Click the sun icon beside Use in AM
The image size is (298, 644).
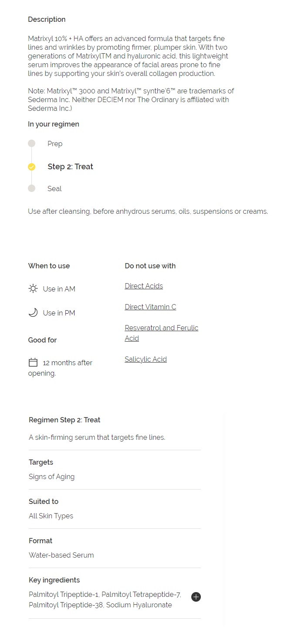[x=33, y=288]
